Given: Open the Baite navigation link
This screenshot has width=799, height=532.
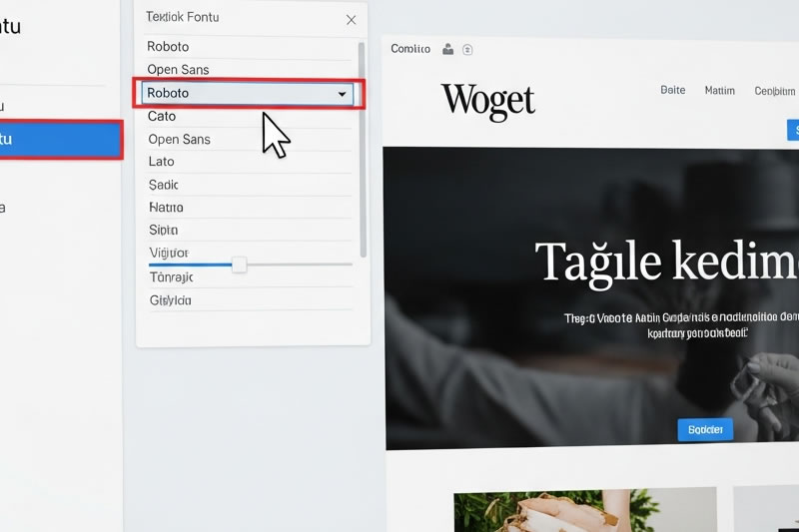Looking at the screenshot, I should click(x=672, y=90).
